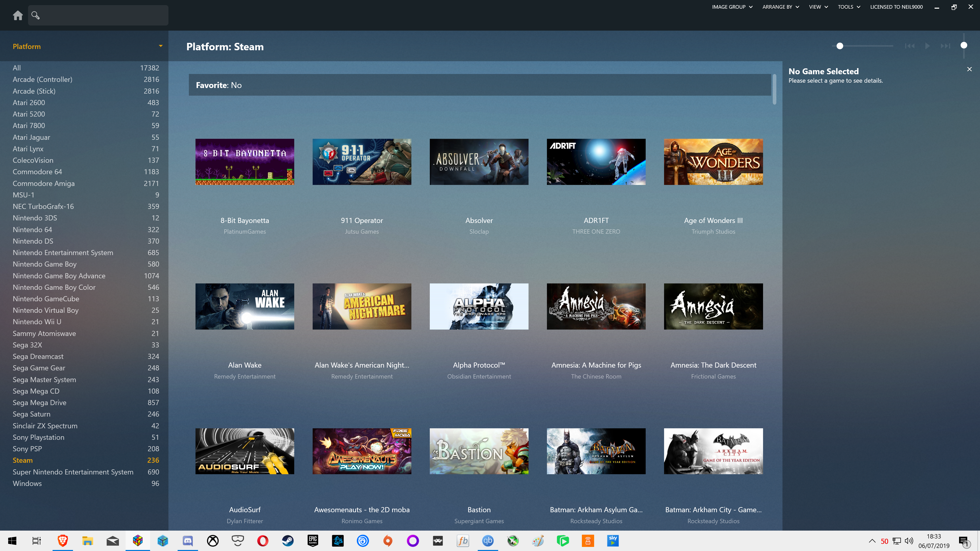The height and width of the screenshot is (551, 980).
Task: Open the TOOLS menu
Action: [849, 7]
